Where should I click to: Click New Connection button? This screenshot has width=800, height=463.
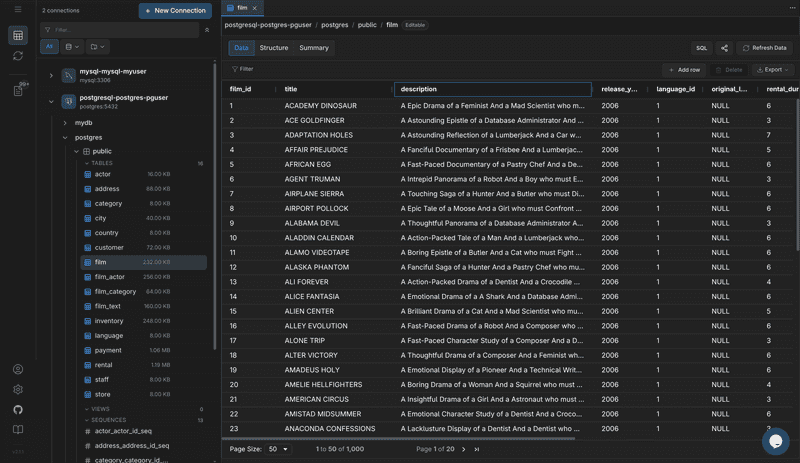tap(176, 11)
